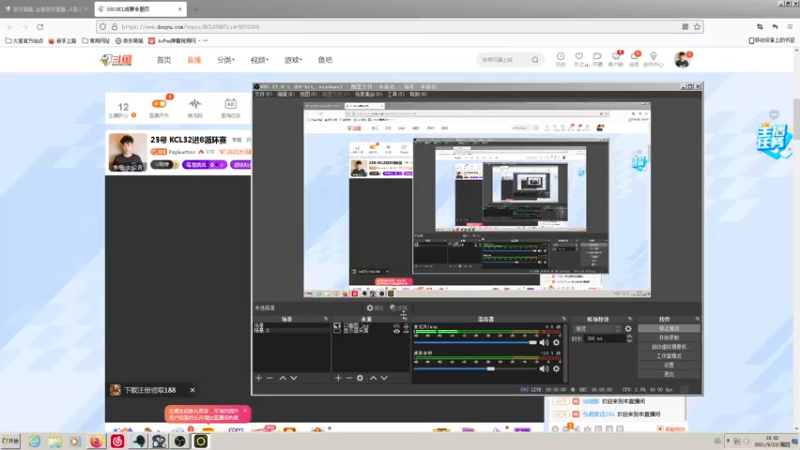
Task: Open the Tools menu in OBS
Action: coord(395,94)
